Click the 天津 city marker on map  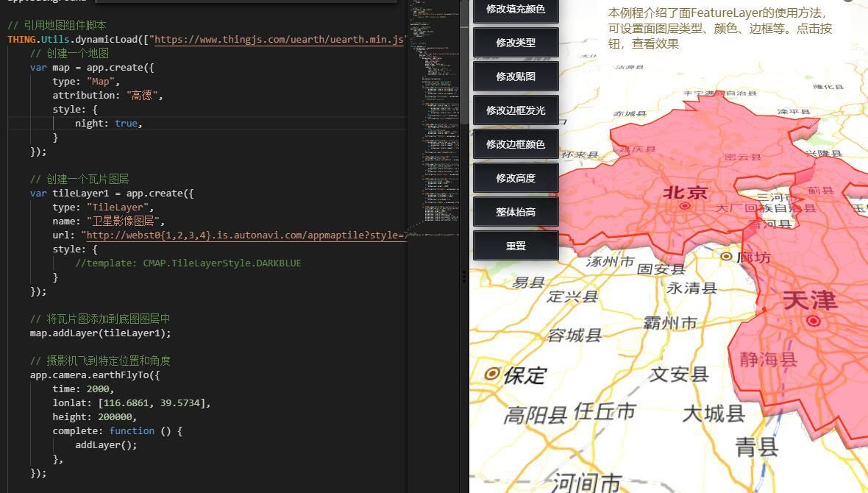click(813, 320)
